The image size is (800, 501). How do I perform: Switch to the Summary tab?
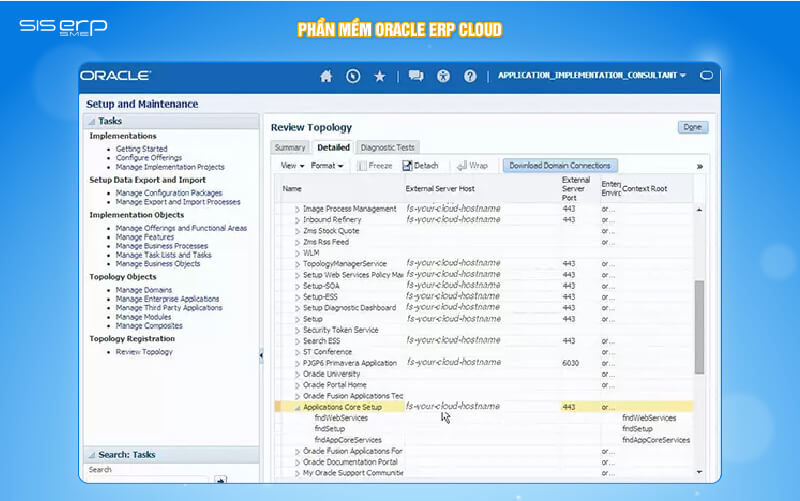tap(290, 147)
